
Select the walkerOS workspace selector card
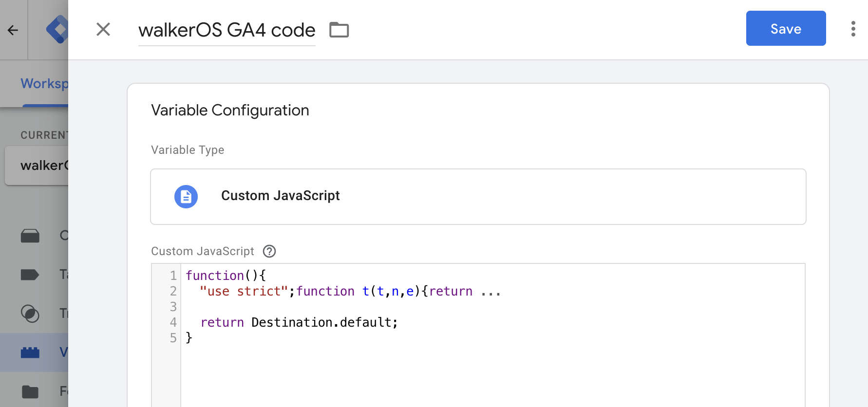click(x=37, y=166)
